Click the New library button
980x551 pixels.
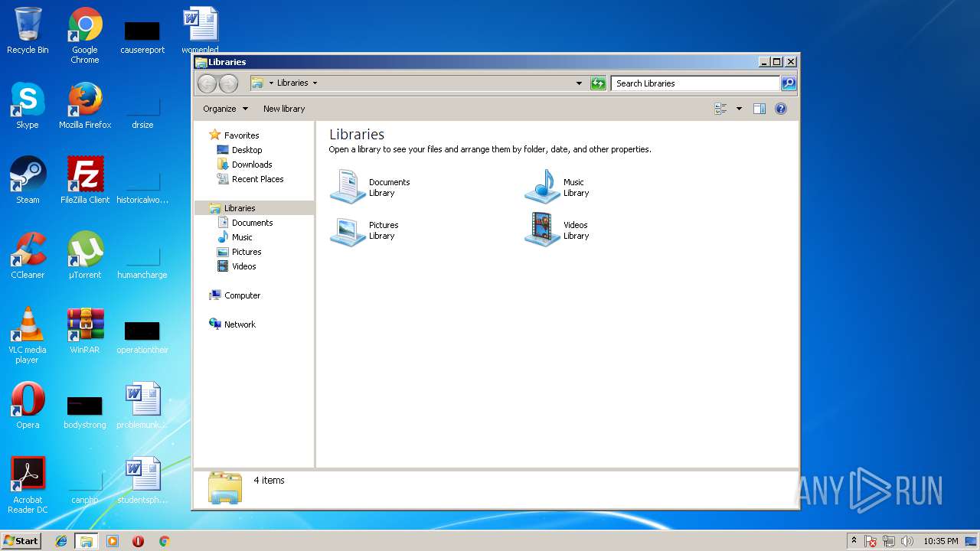point(284,109)
